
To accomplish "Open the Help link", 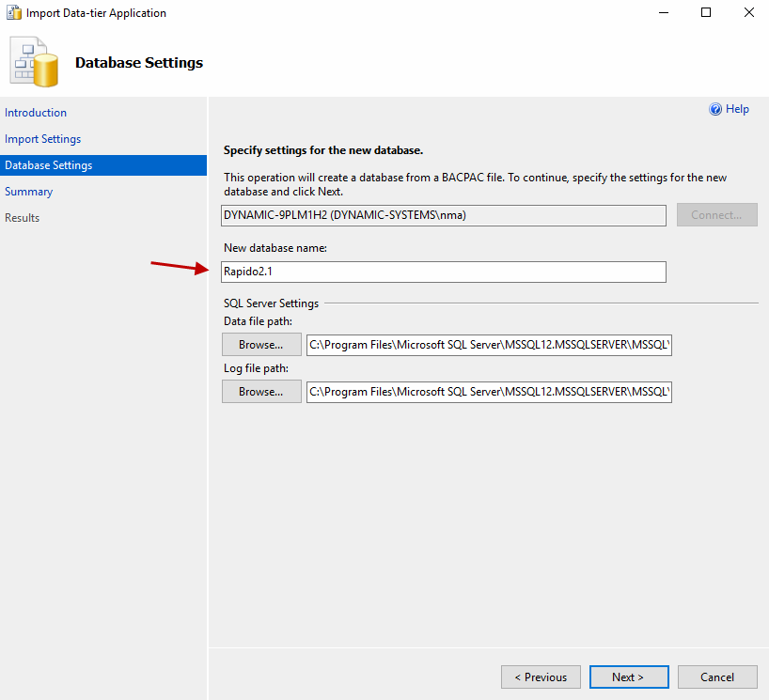I will (737, 109).
